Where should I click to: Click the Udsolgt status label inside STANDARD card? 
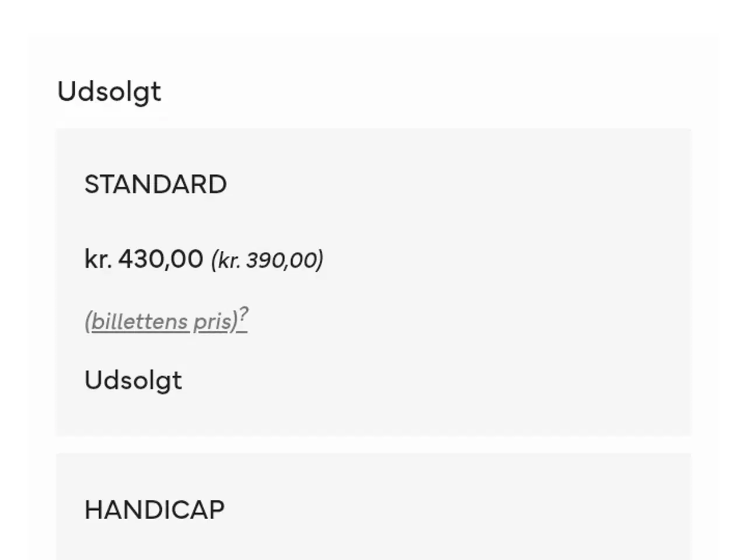pyautogui.click(x=133, y=380)
